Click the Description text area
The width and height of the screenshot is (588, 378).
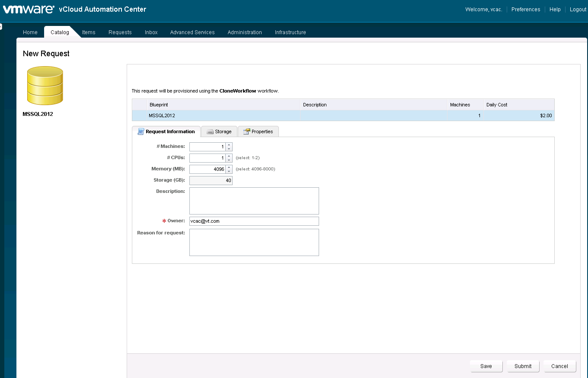(254, 201)
